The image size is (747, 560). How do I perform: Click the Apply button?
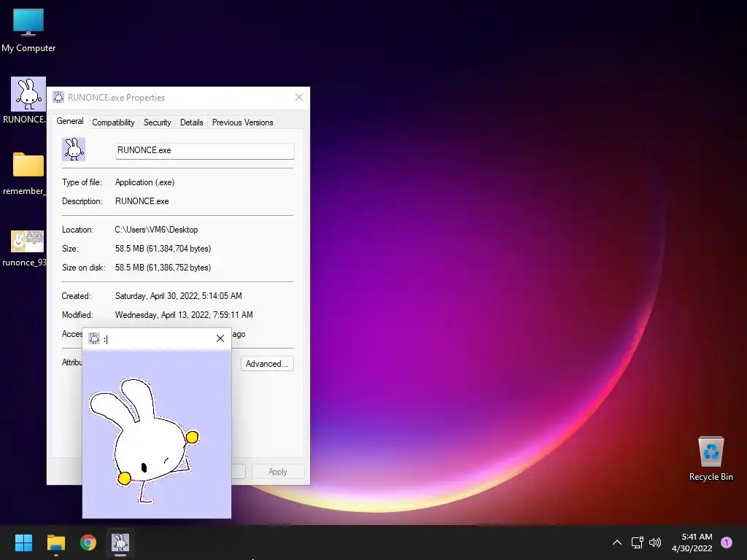[278, 472]
